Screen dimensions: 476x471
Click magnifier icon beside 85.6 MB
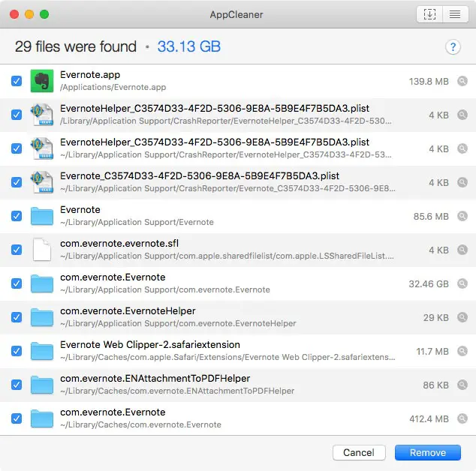pyautogui.click(x=462, y=216)
